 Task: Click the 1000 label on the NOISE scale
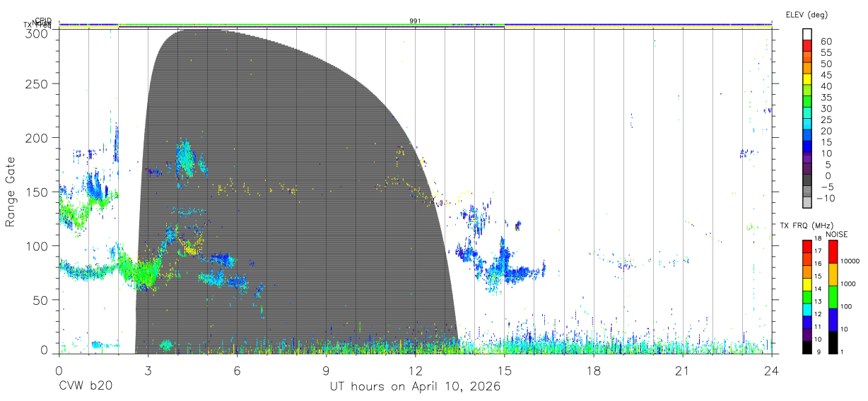(x=848, y=284)
